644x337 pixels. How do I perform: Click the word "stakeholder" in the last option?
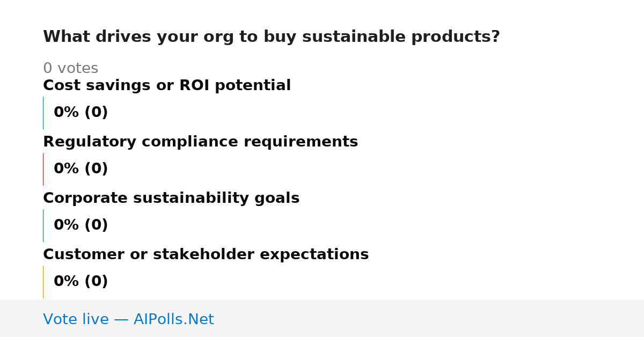point(212,255)
